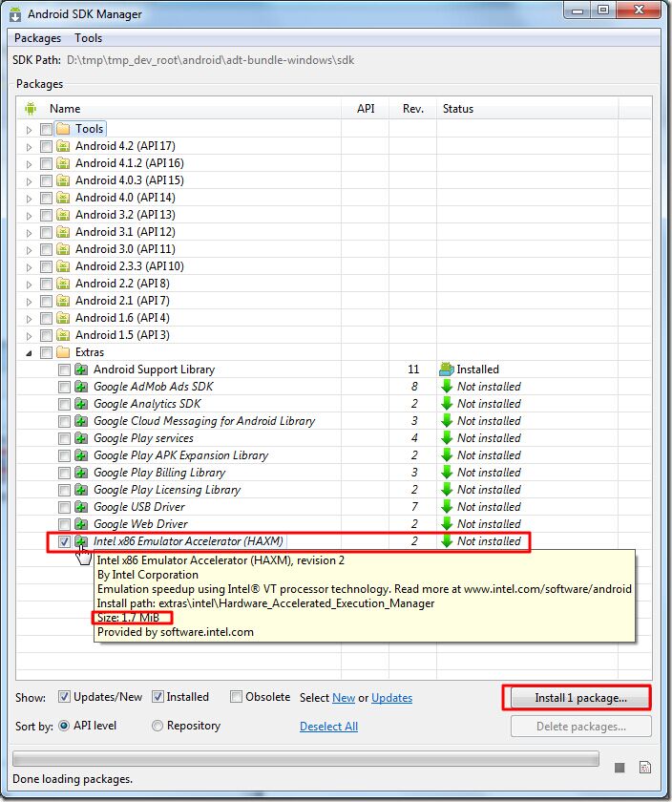The image size is (672, 802).
Task: Click the loading progress bar
Action: [x=305, y=758]
